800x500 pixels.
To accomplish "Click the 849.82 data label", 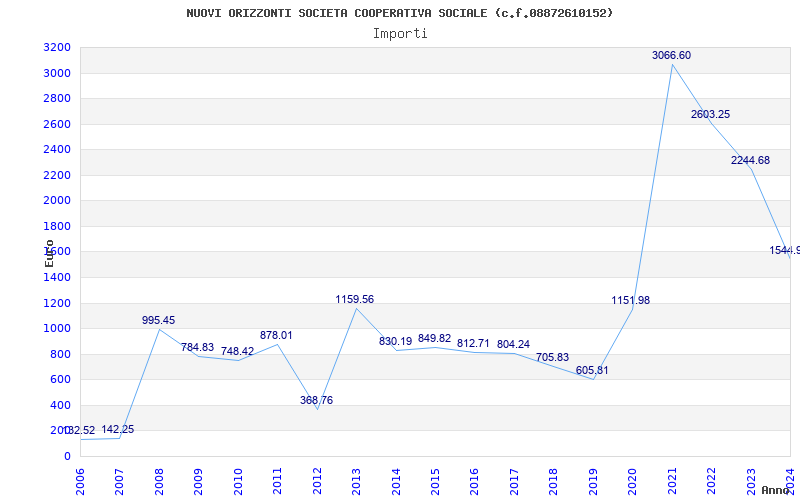I will pyautogui.click(x=434, y=339).
